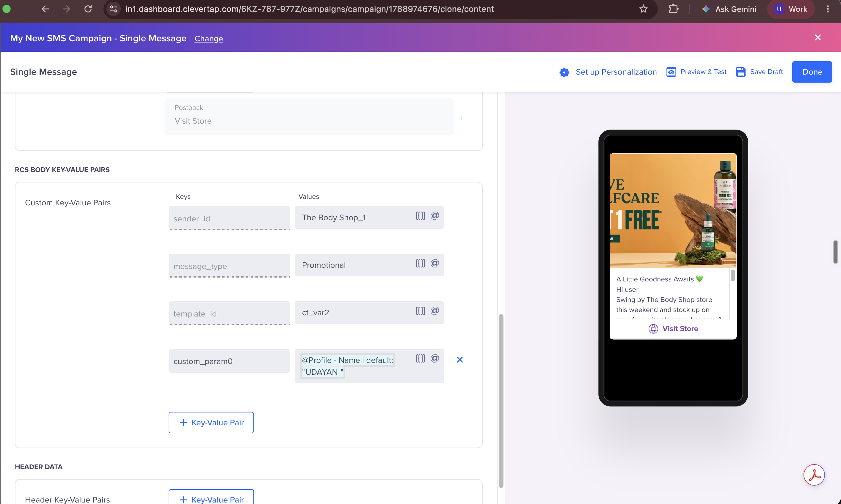Reload the page in the browser
This screenshot has width=841, height=504.
pos(88,9)
